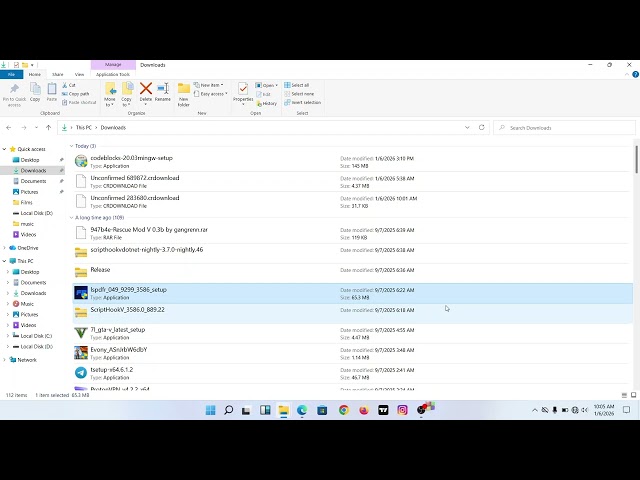
Task: Click the taskbar Search icon
Action: point(229,410)
